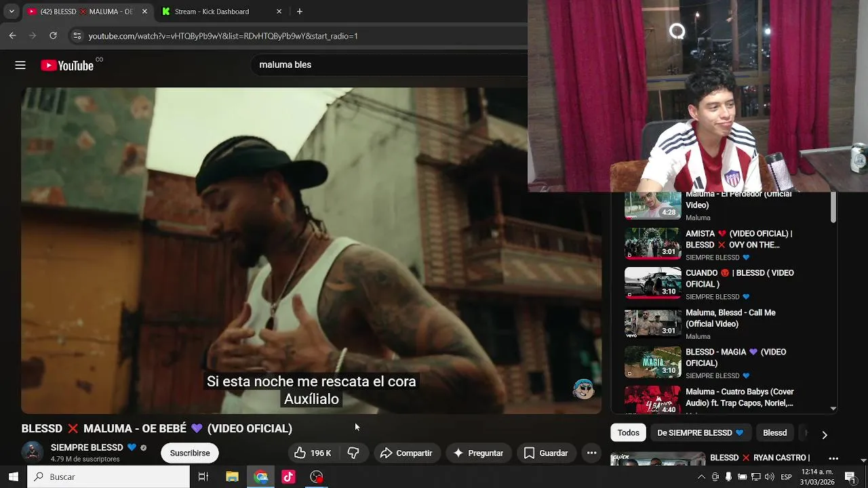Open BLESSD RYAN CASTRO suggested video title
This screenshot has width=868, height=488.
tap(760, 457)
